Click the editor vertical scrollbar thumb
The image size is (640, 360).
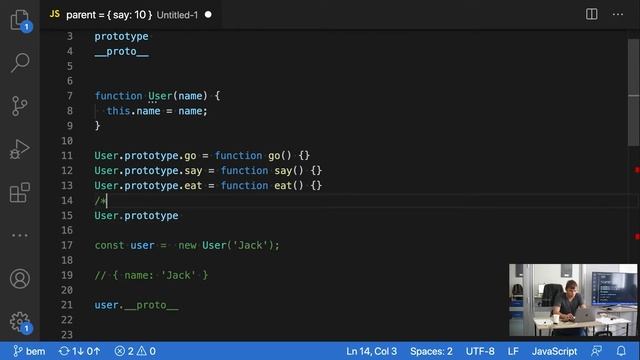633,92
